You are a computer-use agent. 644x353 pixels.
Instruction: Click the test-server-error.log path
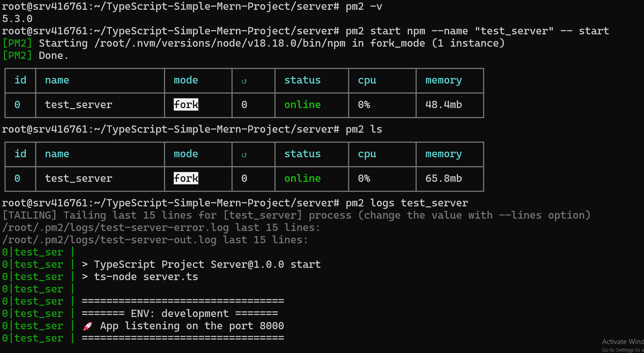115,228
